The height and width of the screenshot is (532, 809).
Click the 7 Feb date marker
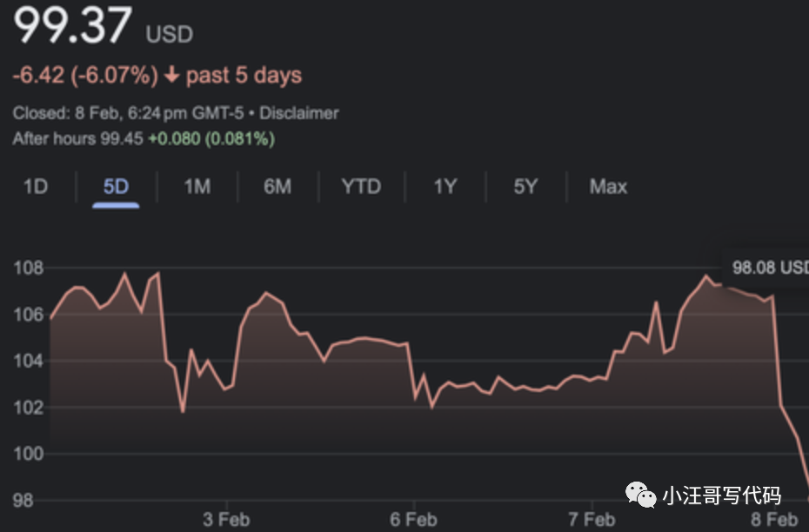592,520
